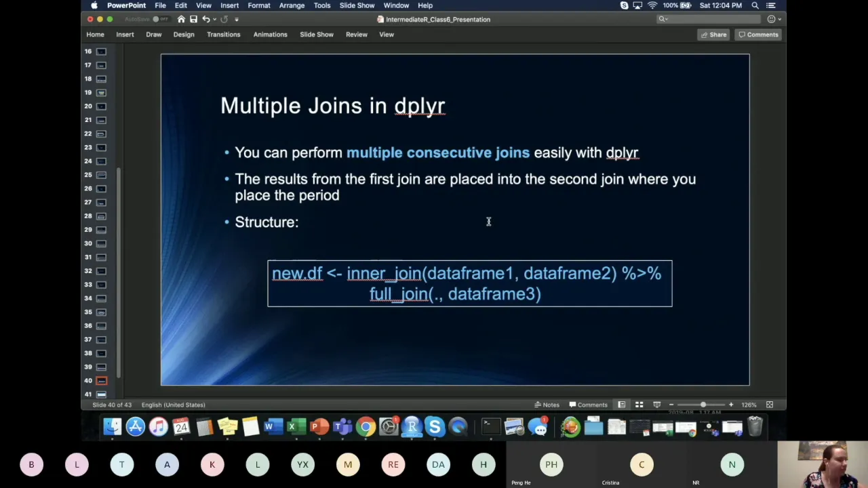The image size is (868, 488).
Task: Open the Transitions tab
Action: coord(223,35)
